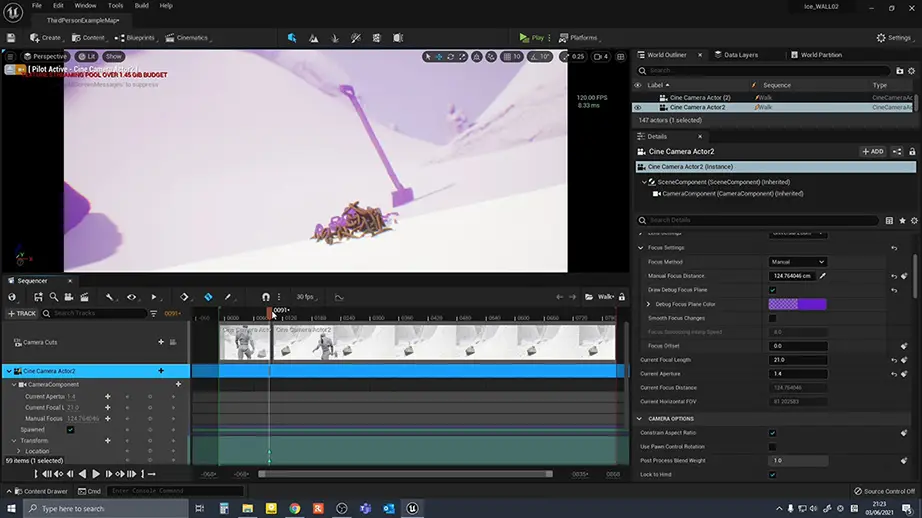Click the Sequencer wrench actions icon

[x=110, y=297]
